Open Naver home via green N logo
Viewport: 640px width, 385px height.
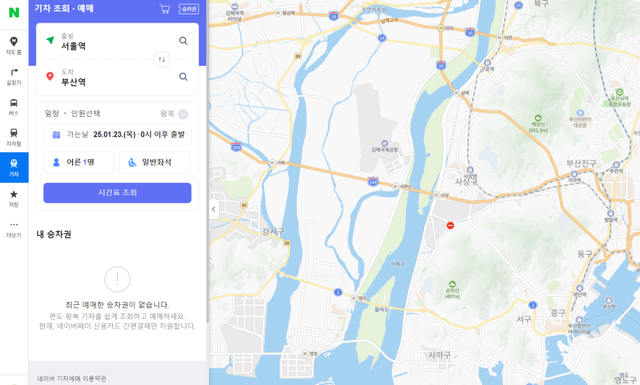click(x=14, y=13)
